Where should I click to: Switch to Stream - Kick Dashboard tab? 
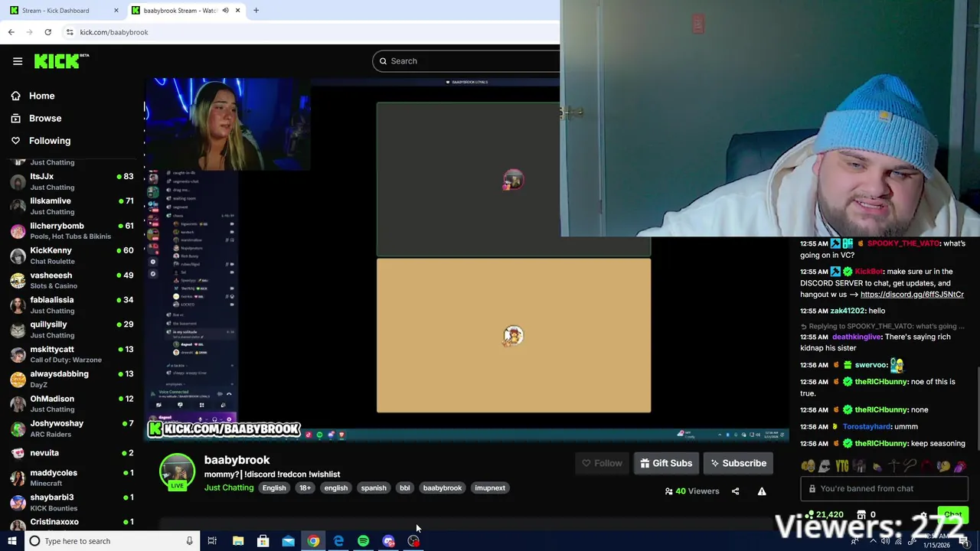(x=55, y=11)
